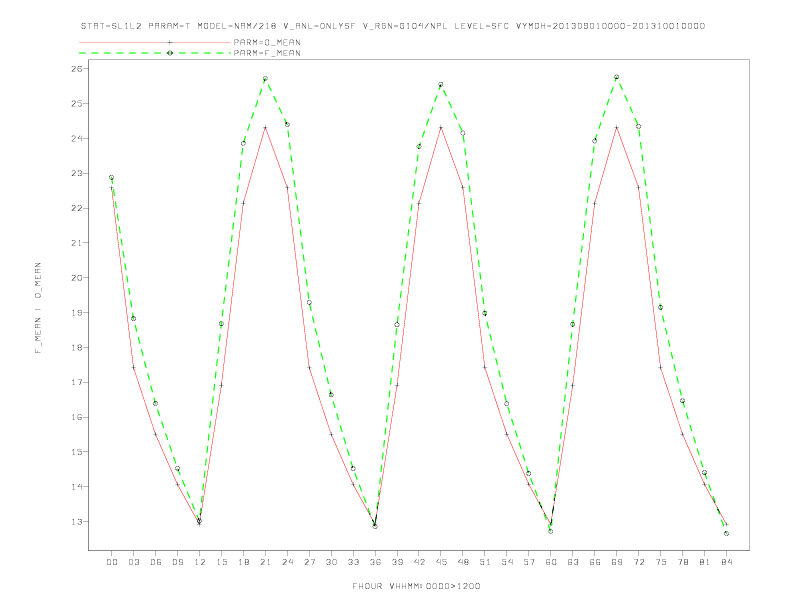Image resolution: width=792 pixels, height=612 pixels.
Task: Select y-axis tick label 18
Action: (x=77, y=347)
